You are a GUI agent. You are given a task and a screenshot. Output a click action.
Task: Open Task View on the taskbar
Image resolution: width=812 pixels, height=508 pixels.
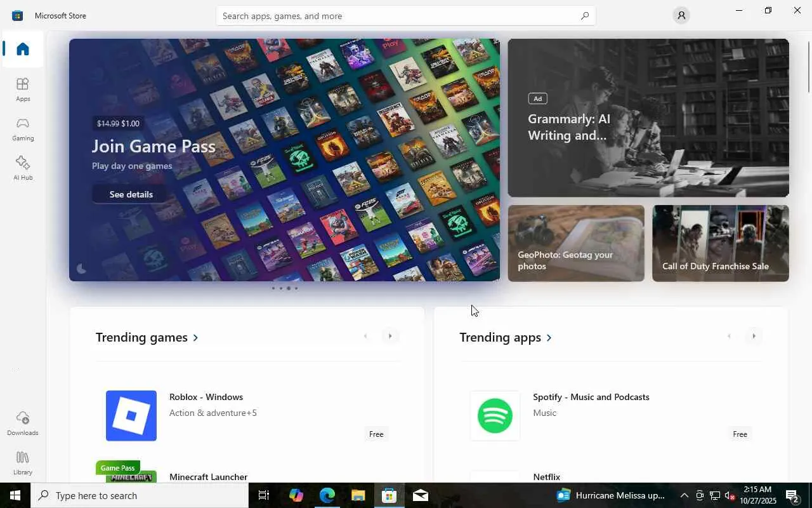pyautogui.click(x=264, y=495)
